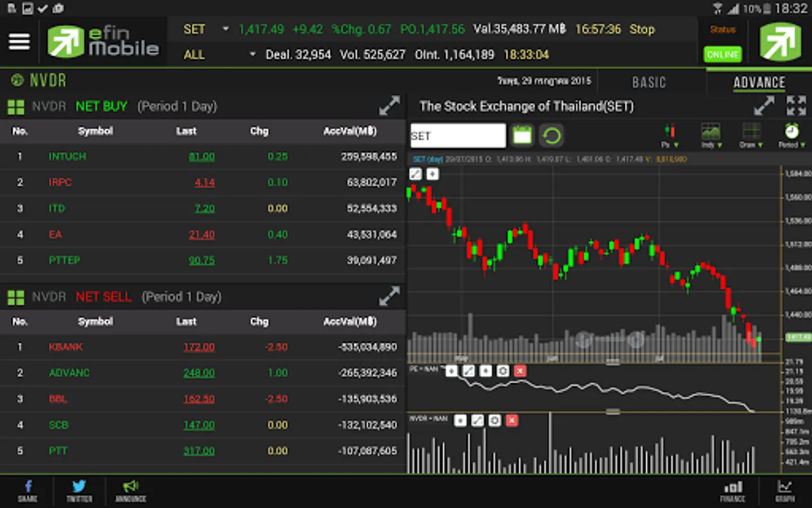
Task: Share to Facebook
Action: [28, 491]
